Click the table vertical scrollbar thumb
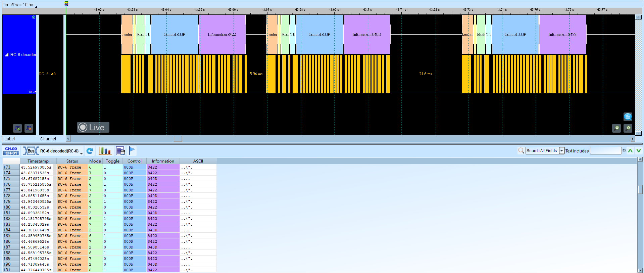 [640, 190]
